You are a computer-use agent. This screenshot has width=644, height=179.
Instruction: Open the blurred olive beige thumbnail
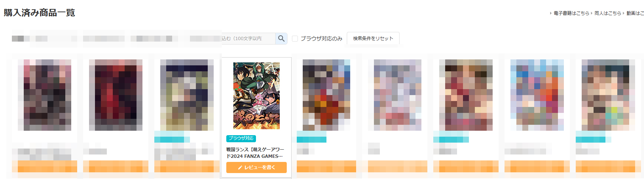point(187,95)
